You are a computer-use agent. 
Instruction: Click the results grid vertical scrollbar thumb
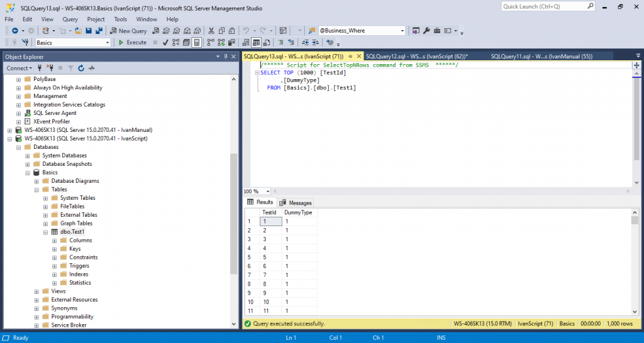pos(635,220)
